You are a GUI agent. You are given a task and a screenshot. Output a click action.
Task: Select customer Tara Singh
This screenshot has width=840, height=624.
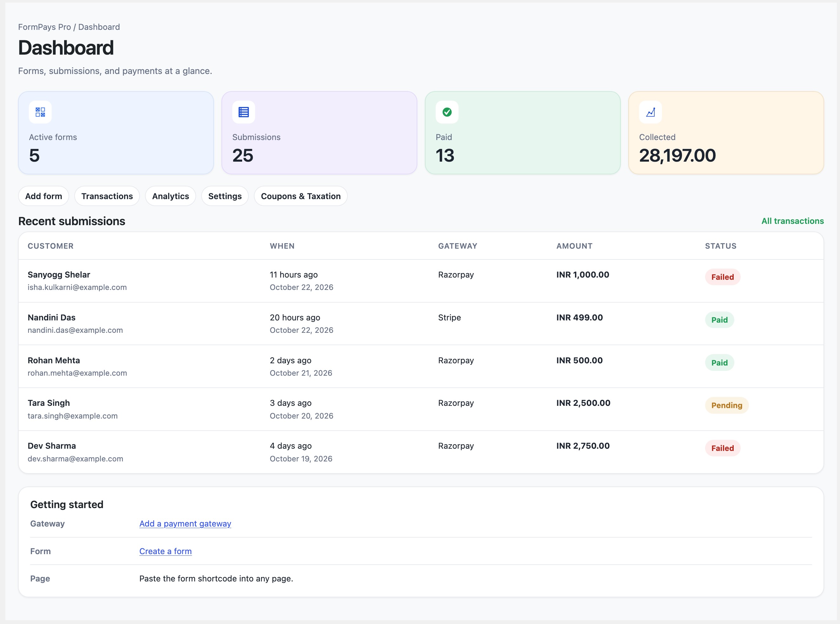[x=49, y=403]
